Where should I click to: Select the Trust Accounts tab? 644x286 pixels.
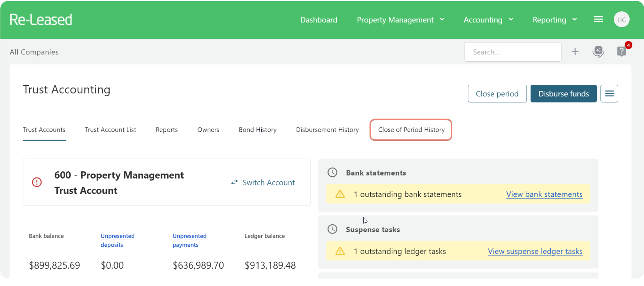pyautogui.click(x=44, y=130)
